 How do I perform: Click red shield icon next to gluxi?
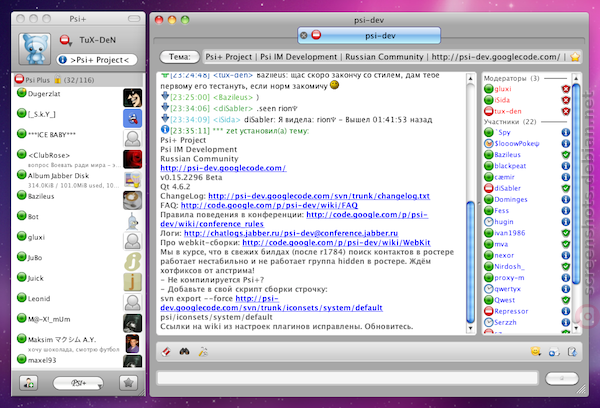pos(566,89)
